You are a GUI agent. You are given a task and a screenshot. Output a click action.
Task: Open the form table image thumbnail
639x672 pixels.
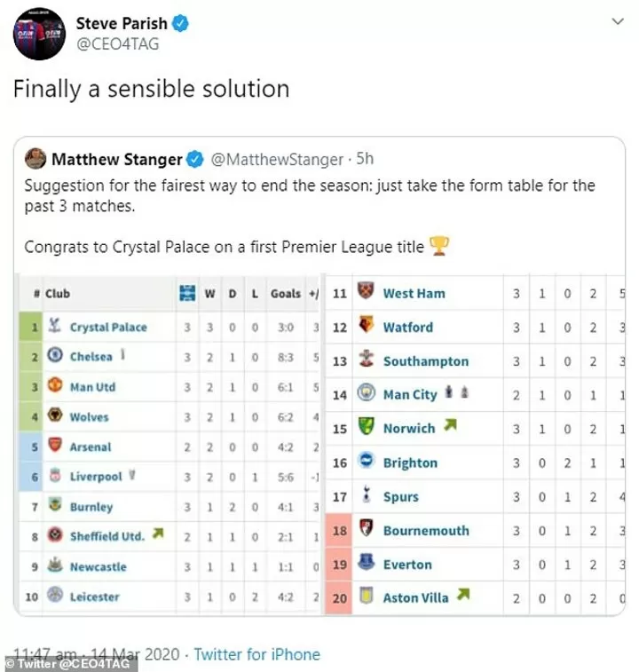[x=320, y=444]
